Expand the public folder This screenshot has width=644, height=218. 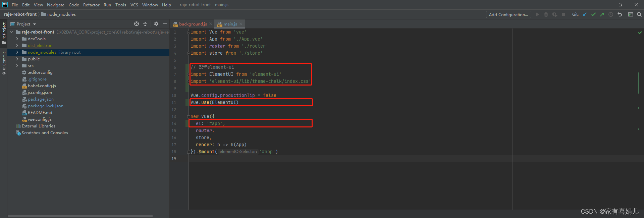tap(17, 59)
